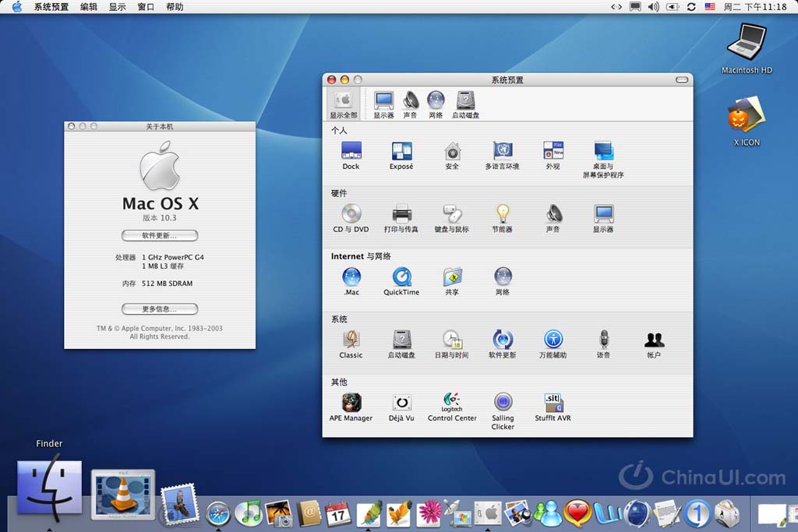798x532 pixels.
Task: Open the US flag input menu
Action: 710,6
